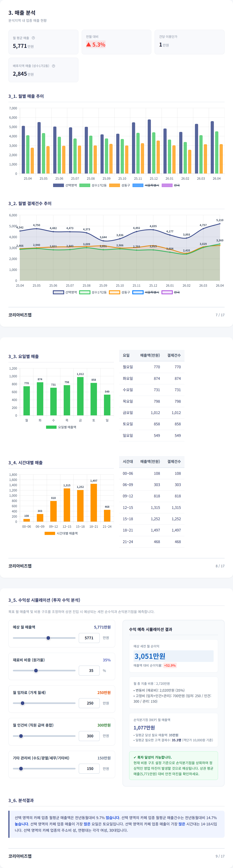Viewport: 233px width, 868px height.
Task: Click the 일요일 row label
Action: pos(128,436)
